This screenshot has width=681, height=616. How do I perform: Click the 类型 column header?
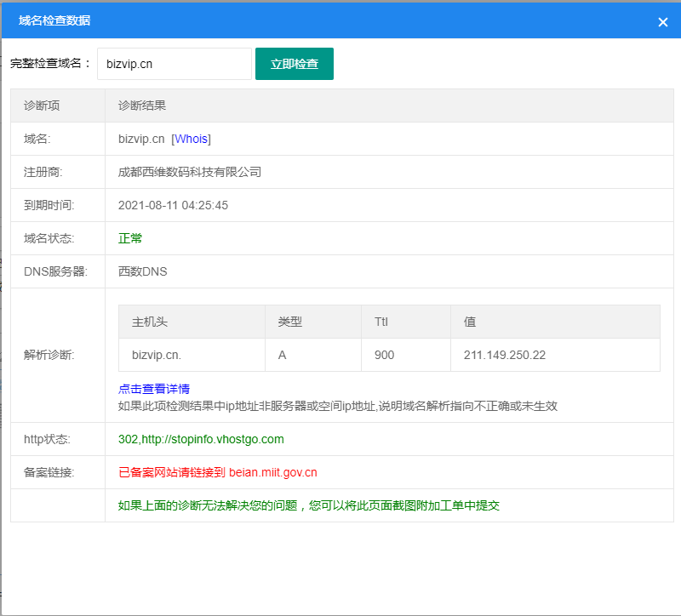(x=289, y=322)
